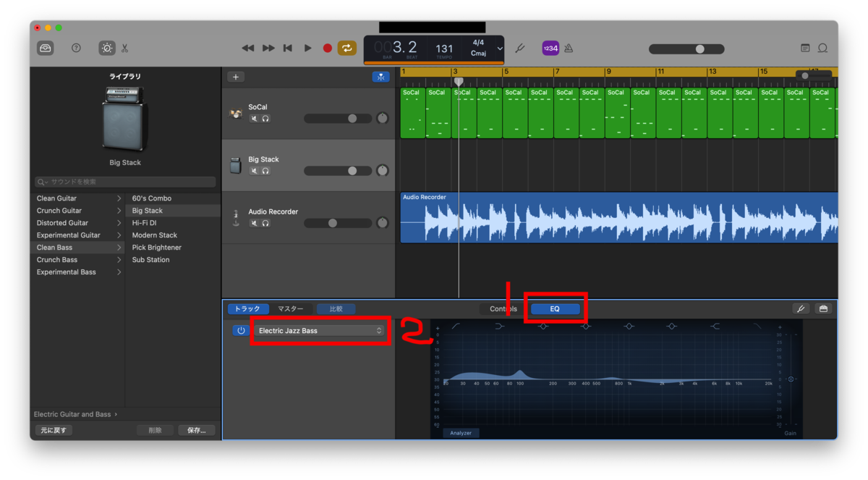Open the Tuner tuning fork icon
The height and width of the screenshot is (480, 868).
click(x=519, y=49)
